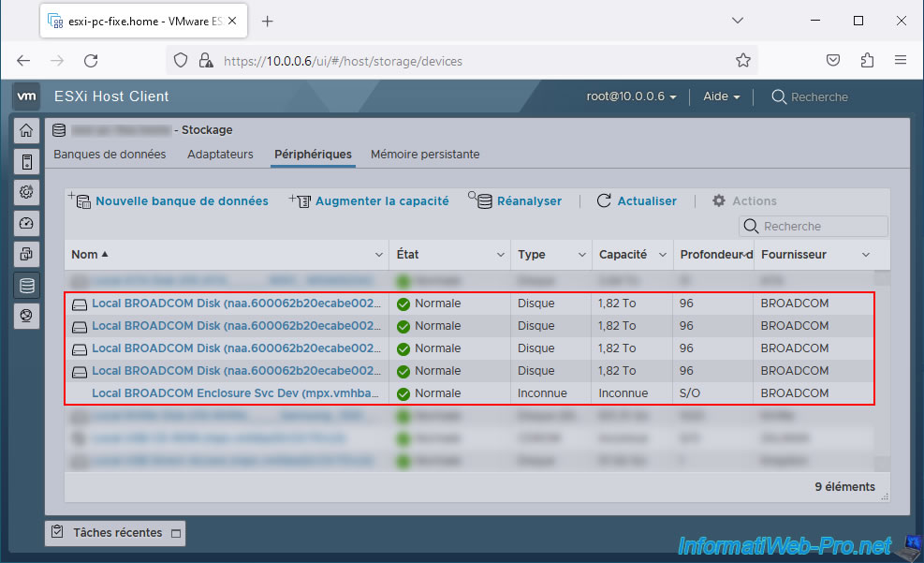The image size is (924, 563).
Task: Open the Firefox extensions puzzle icon
Action: pyautogui.click(x=867, y=60)
